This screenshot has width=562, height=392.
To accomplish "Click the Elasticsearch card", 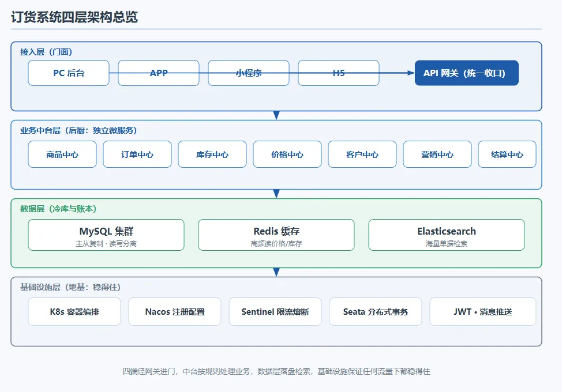I will pyautogui.click(x=446, y=235).
